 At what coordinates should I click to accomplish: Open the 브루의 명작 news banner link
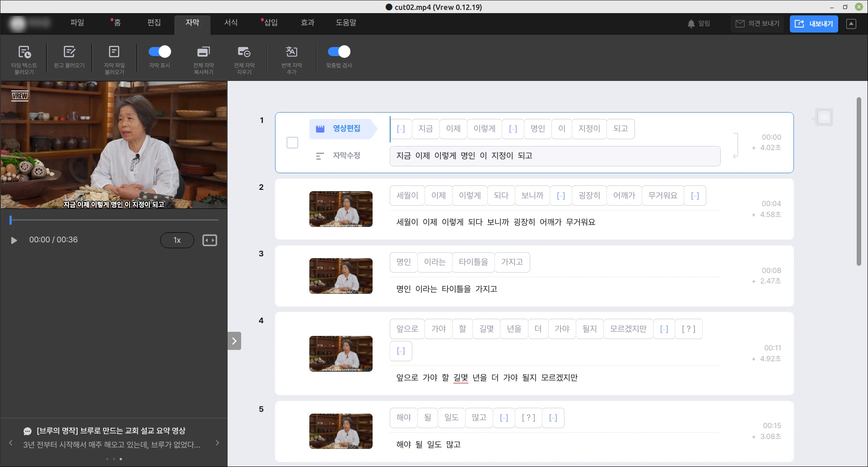[111, 431]
